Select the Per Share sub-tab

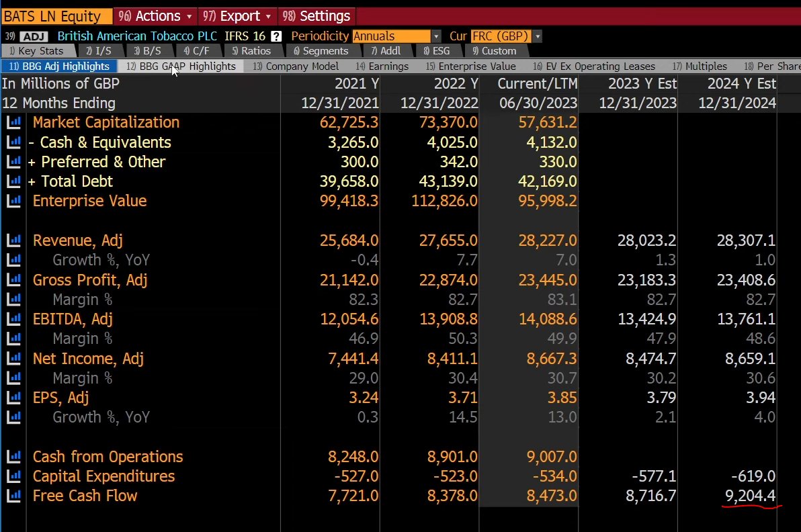point(772,66)
